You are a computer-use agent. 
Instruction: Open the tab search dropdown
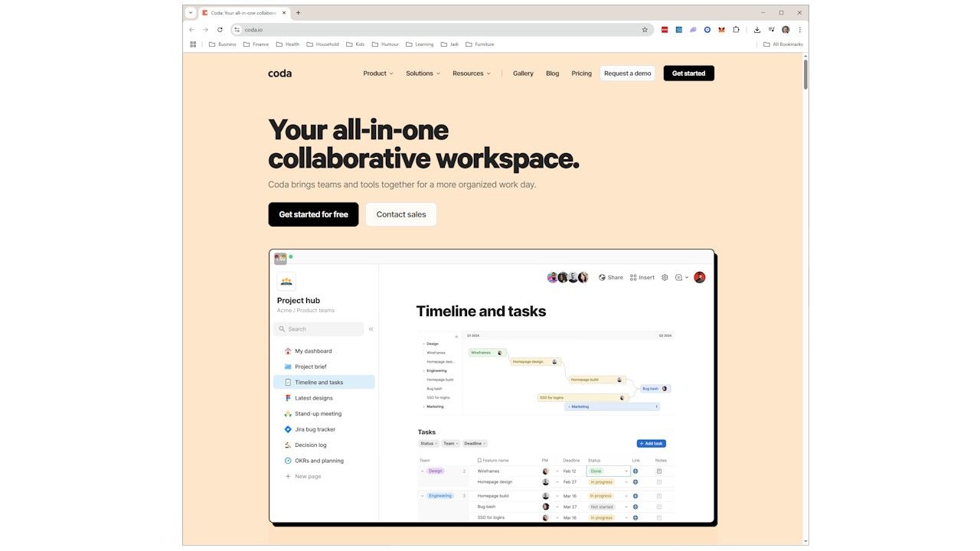point(191,12)
